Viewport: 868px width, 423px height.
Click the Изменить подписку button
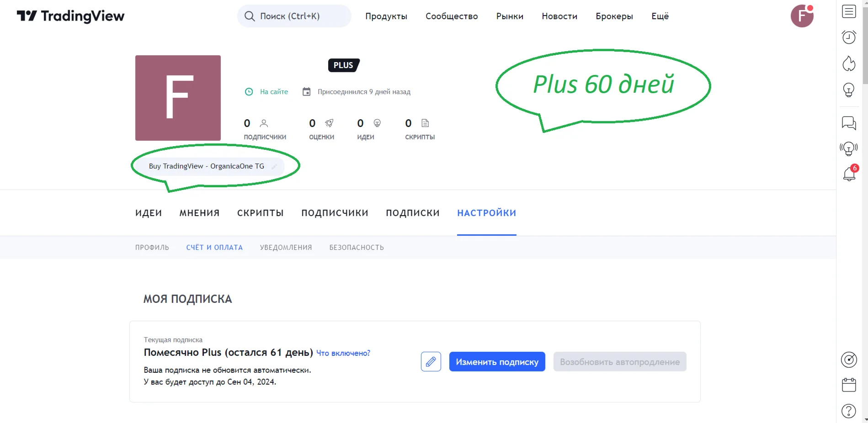(x=497, y=362)
